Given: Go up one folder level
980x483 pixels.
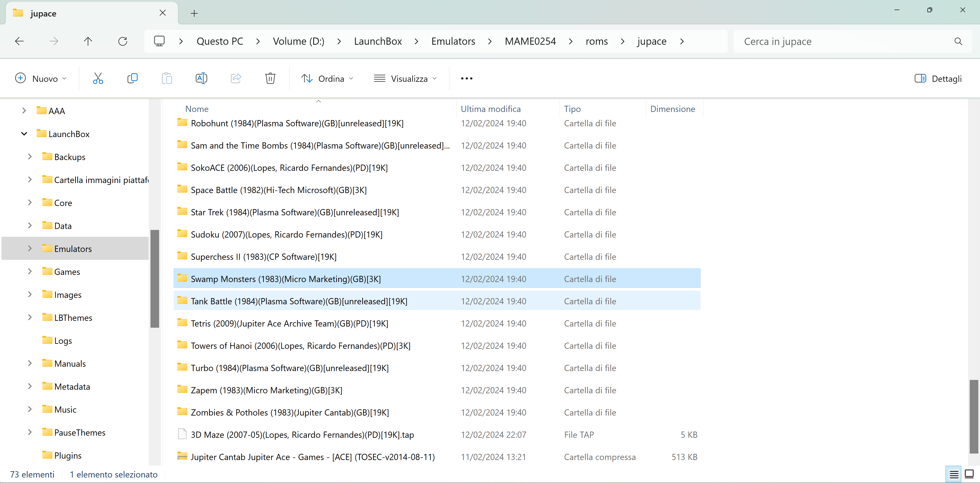Looking at the screenshot, I should [88, 41].
